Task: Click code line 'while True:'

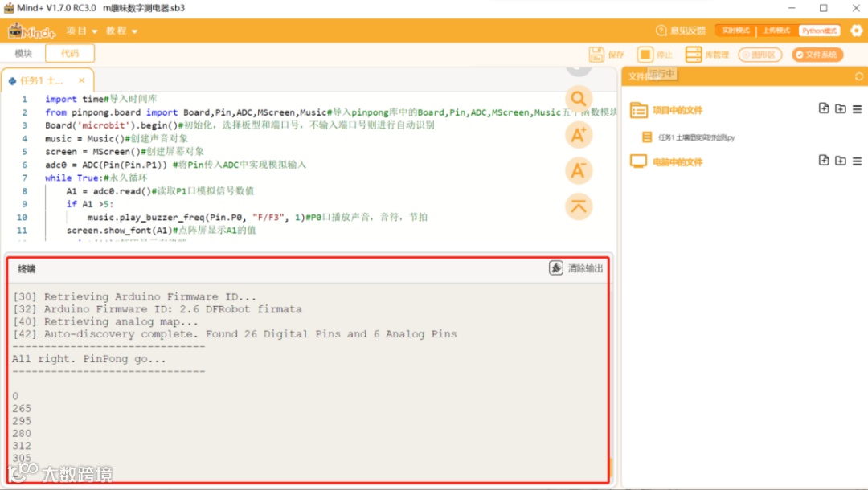Action: coord(96,178)
